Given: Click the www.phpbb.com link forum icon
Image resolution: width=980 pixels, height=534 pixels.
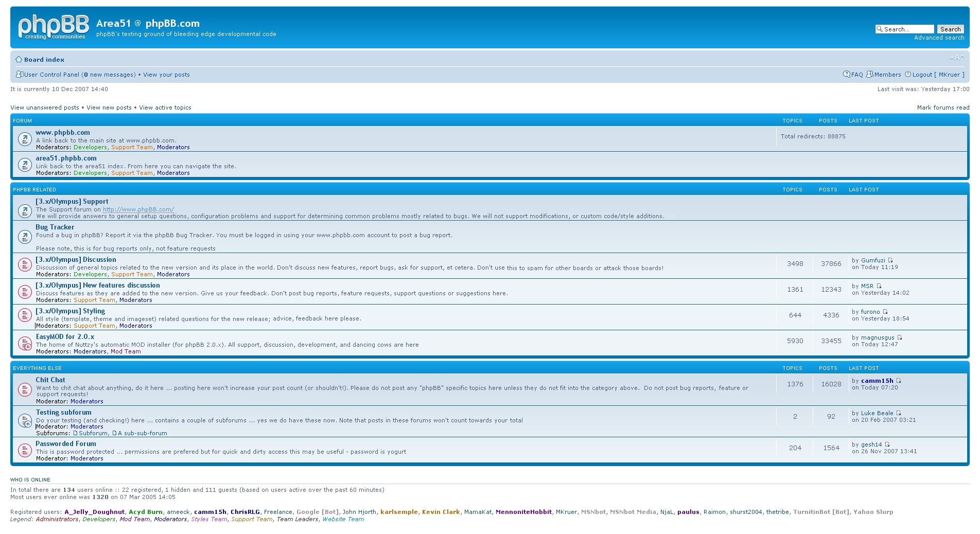Looking at the screenshot, I should [x=25, y=139].
